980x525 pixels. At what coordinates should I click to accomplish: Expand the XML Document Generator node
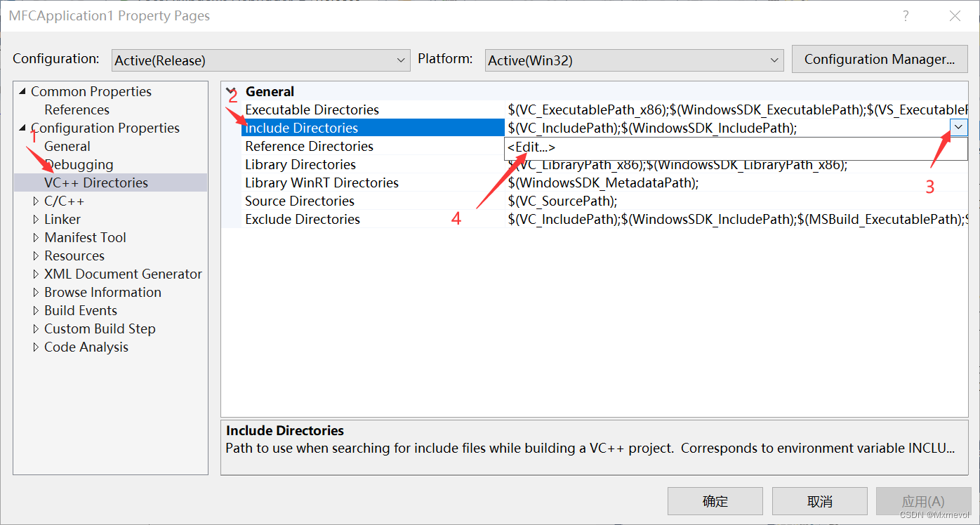(37, 274)
